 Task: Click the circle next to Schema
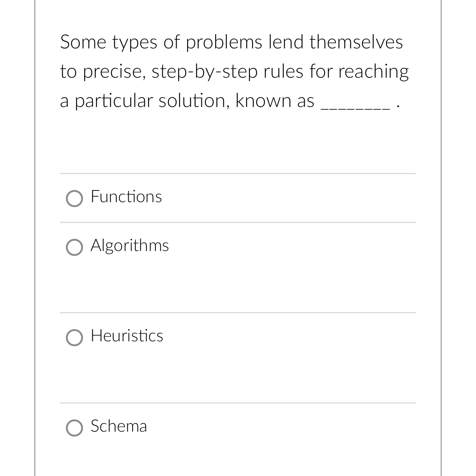click(74, 428)
